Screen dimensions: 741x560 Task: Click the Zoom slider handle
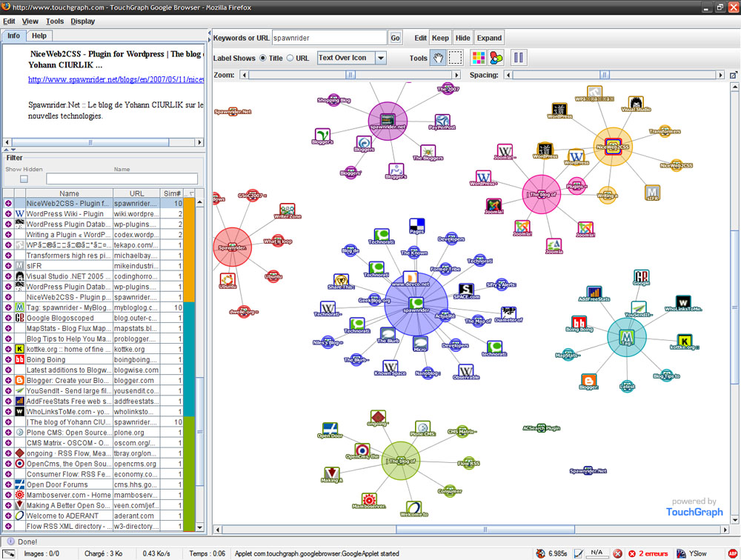350,75
